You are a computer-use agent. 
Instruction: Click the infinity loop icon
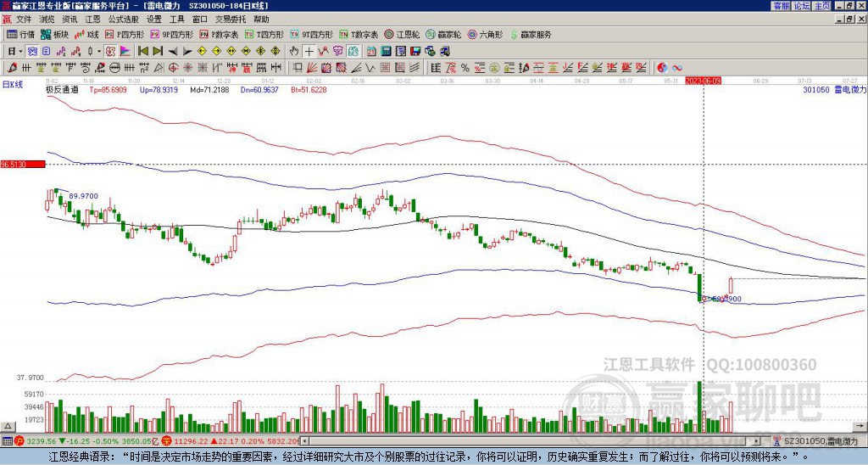(x=677, y=68)
